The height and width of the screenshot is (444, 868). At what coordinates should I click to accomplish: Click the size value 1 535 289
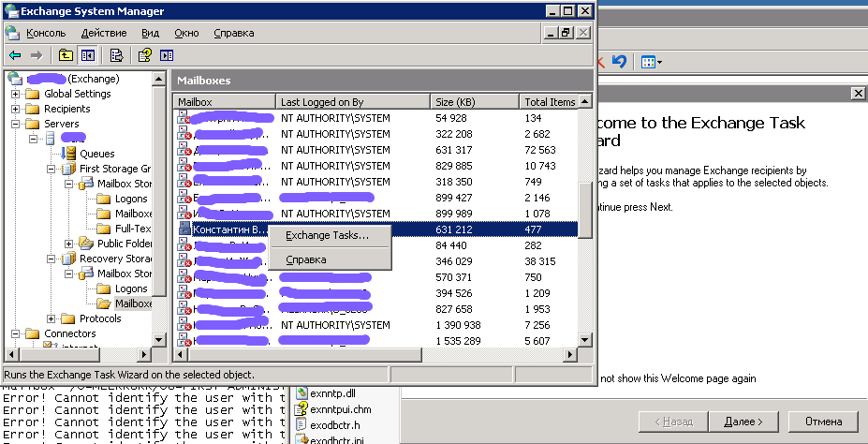[x=459, y=341]
